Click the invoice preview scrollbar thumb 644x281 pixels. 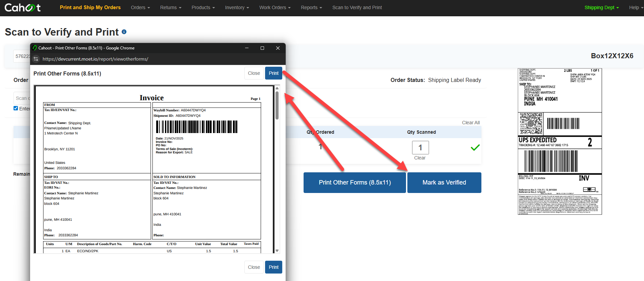277,106
